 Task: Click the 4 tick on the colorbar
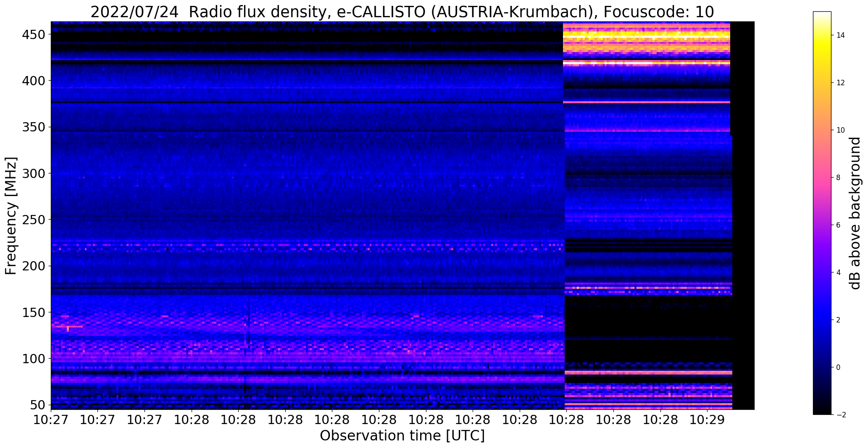pyautogui.click(x=839, y=272)
